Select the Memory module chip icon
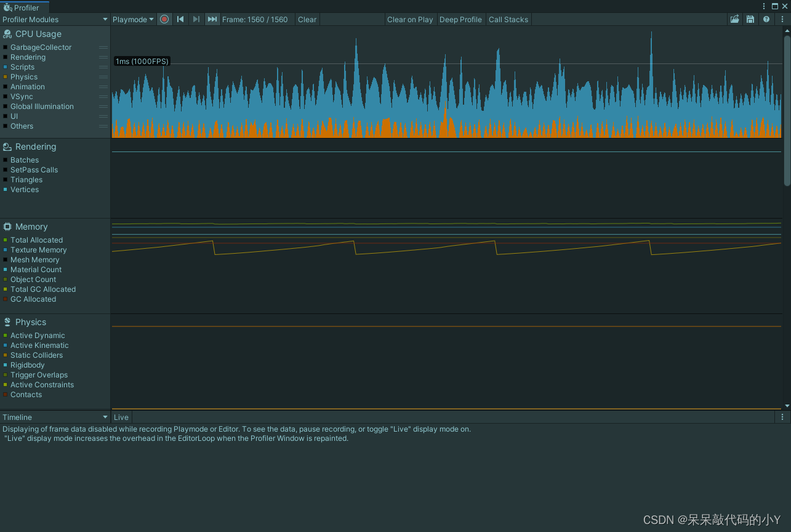This screenshot has height=532, width=791. tap(7, 227)
